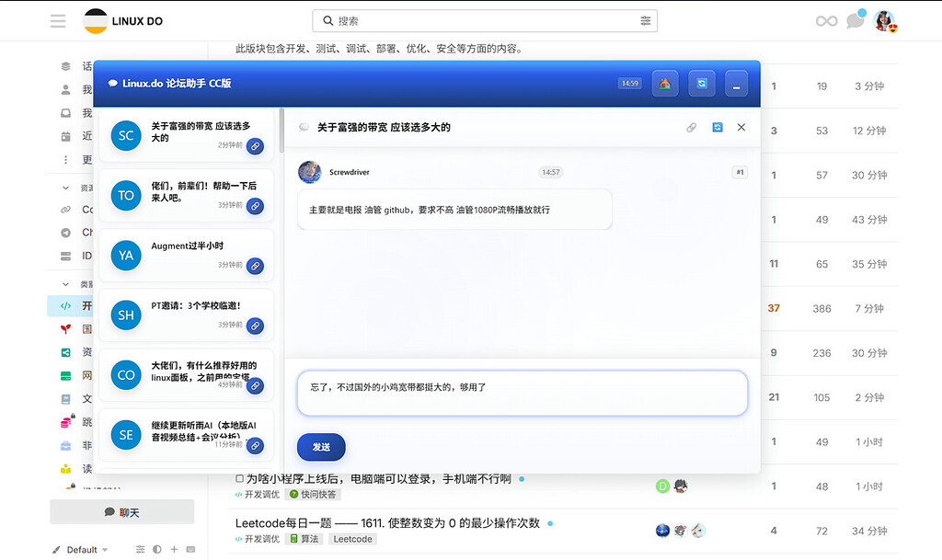Open chat notifications bubble in header
The width and height of the screenshot is (942, 560).
[x=856, y=20]
